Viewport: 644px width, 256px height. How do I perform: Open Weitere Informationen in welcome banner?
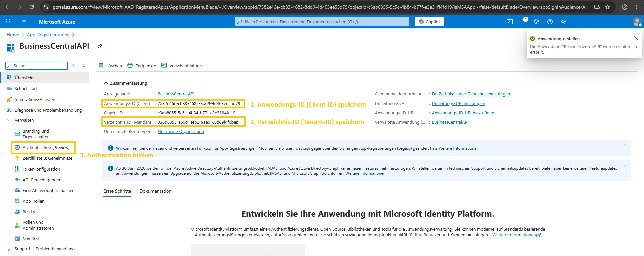point(459,148)
